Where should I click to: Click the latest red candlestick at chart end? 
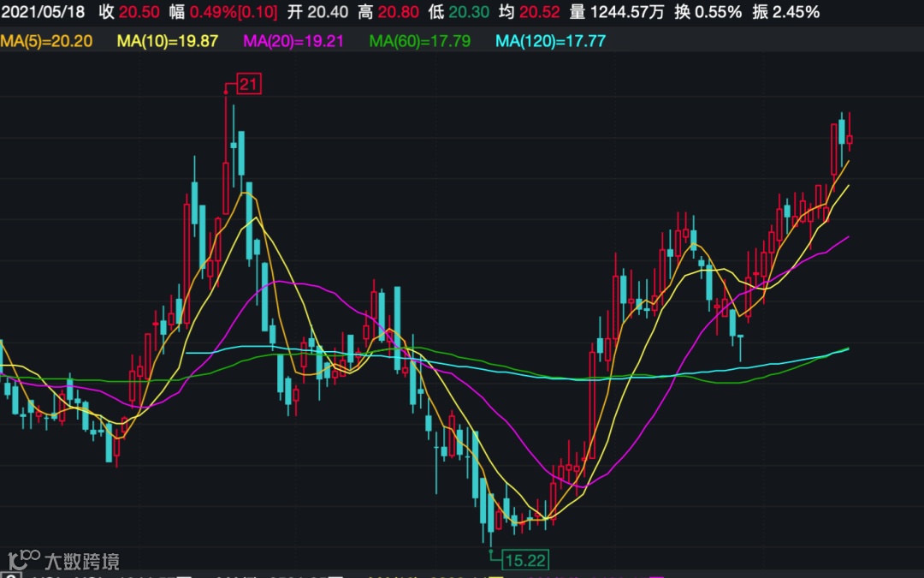tap(850, 140)
